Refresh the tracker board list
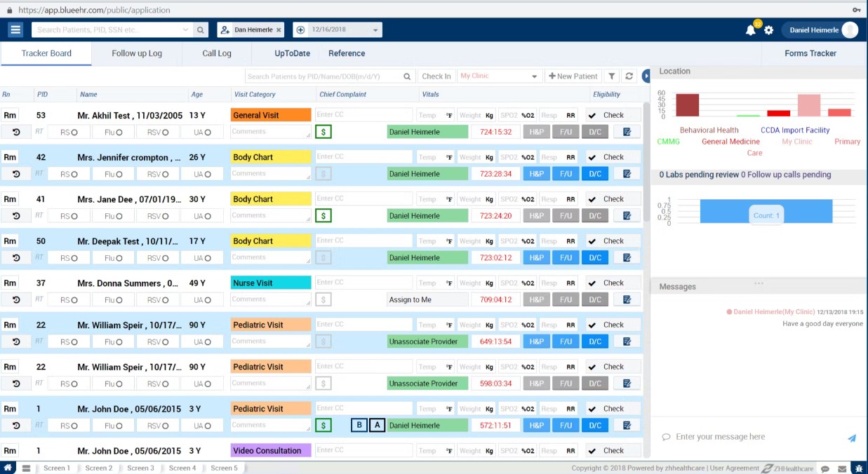Viewport: 868px width, 474px height. [629, 76]
